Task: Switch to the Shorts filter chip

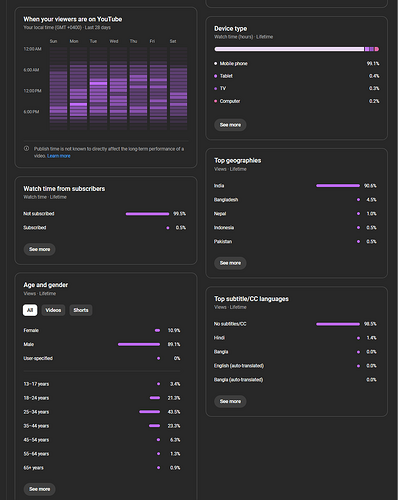Action: coord(81,310)
